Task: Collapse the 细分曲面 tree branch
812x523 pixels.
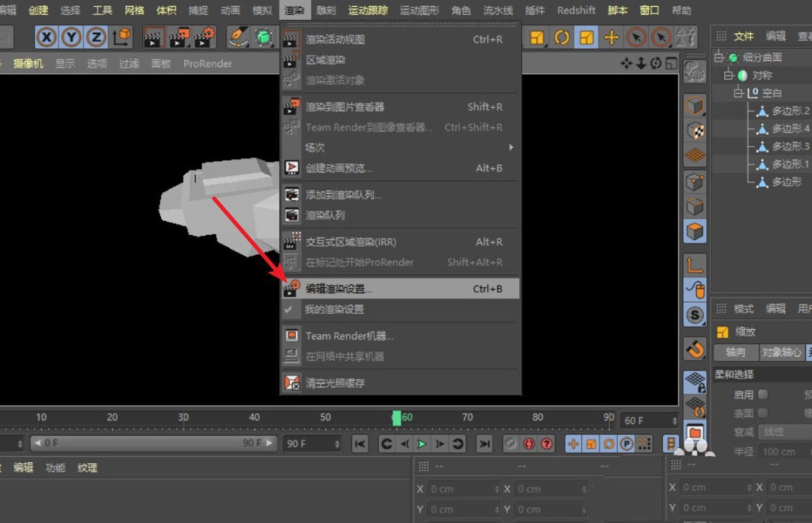Action: [x=720, y=57]
